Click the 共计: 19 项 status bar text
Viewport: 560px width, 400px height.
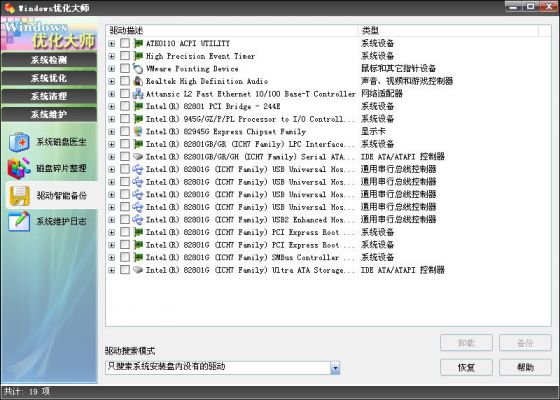[27, 391]
